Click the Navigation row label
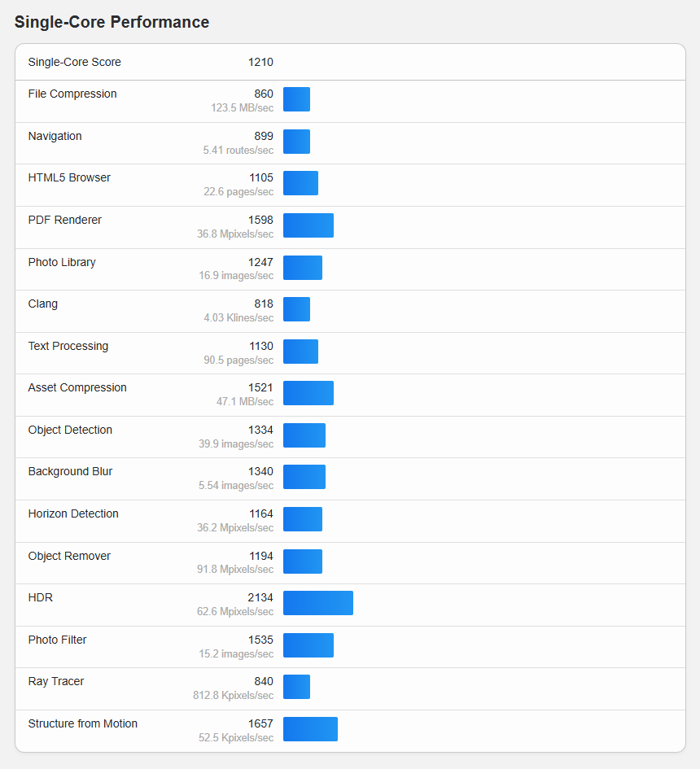This screenshot has height=769, width=700. pyautogui.click(x=55, y=137)
